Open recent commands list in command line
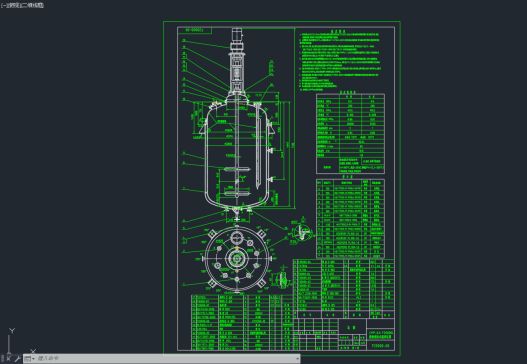The image size is (527, 364). [30, 359]
